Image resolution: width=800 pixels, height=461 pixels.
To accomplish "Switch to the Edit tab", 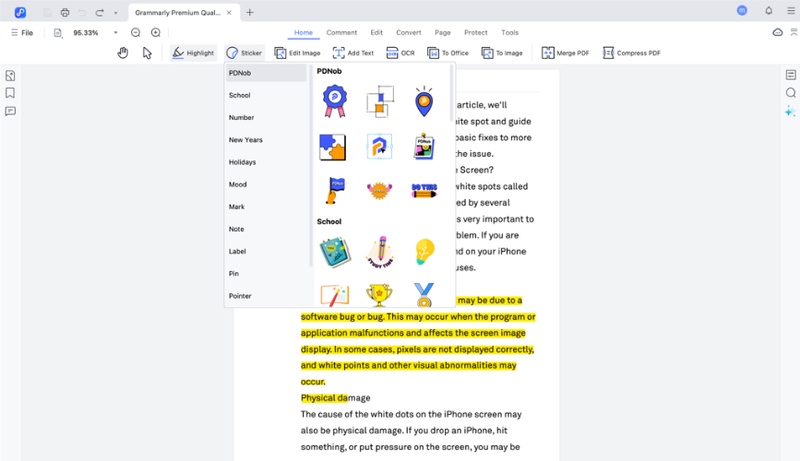I will click(x=377, y=33).
